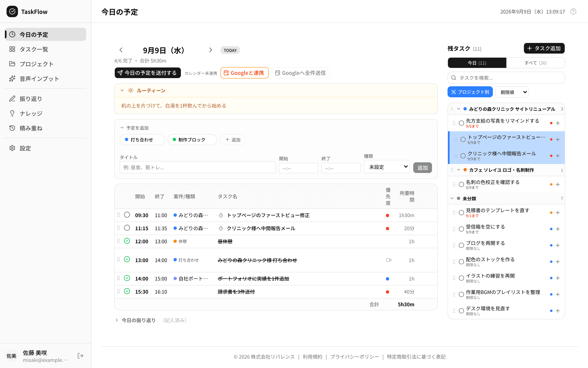Collapse the 未分類 group
Screen dimensions: 588x368
coord(452,198)
